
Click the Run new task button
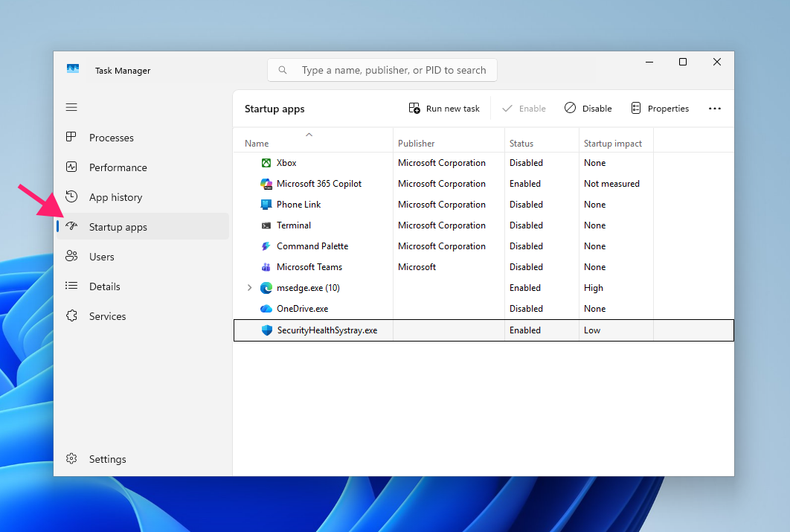pos(444,109)
